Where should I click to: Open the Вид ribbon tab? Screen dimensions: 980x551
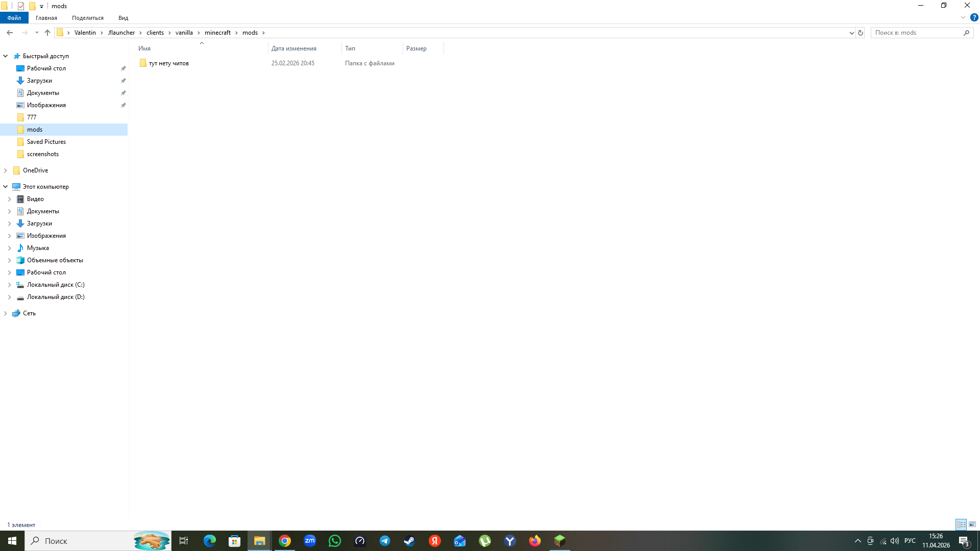pyautogui.click(x=123, y=18)
